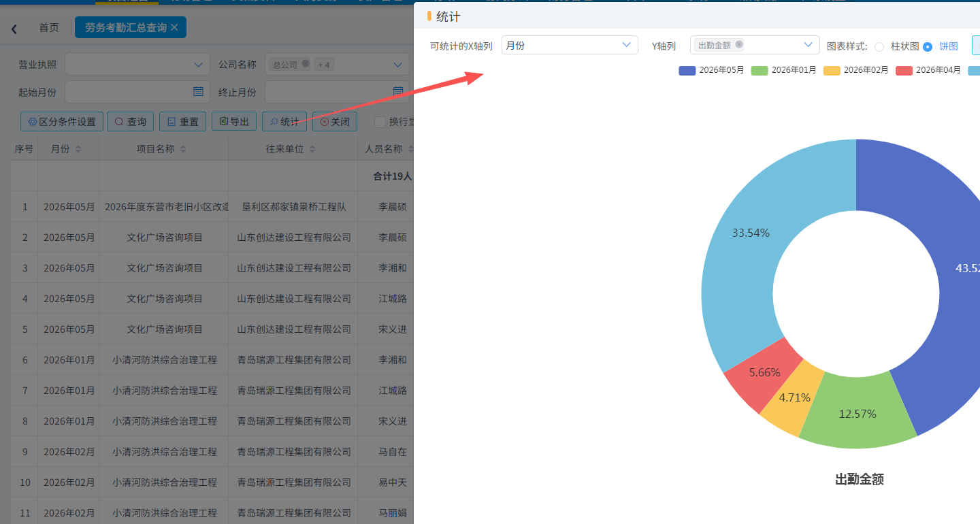Go back using the left chevron beside 首页
Viewport: 980px width, 524px height.
click(14, 29)
